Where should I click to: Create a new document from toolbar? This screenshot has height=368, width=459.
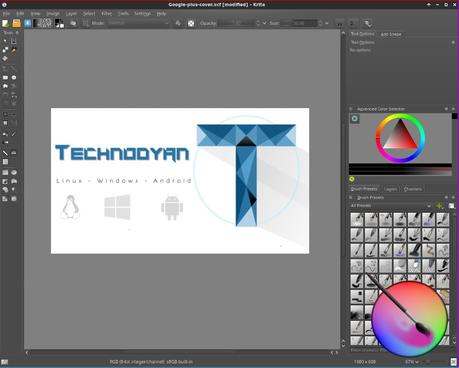click(x=6, y=23)
